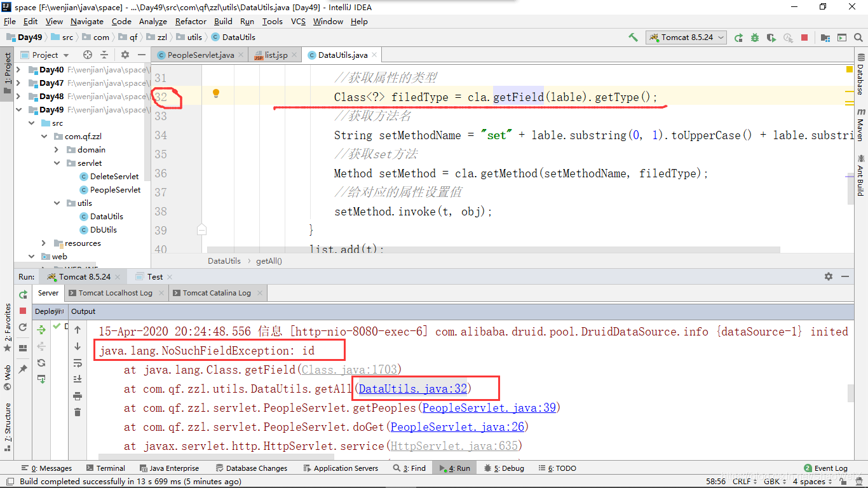Viewport: 868px width, 488px height.
Task: Switch to the Tomcat Catalina Log tab
Action: tap(217, 293)
